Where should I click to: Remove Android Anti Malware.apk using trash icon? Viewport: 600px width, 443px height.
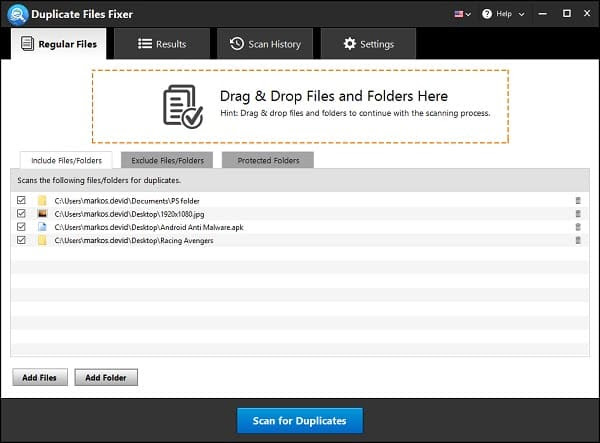pos(578,227)
